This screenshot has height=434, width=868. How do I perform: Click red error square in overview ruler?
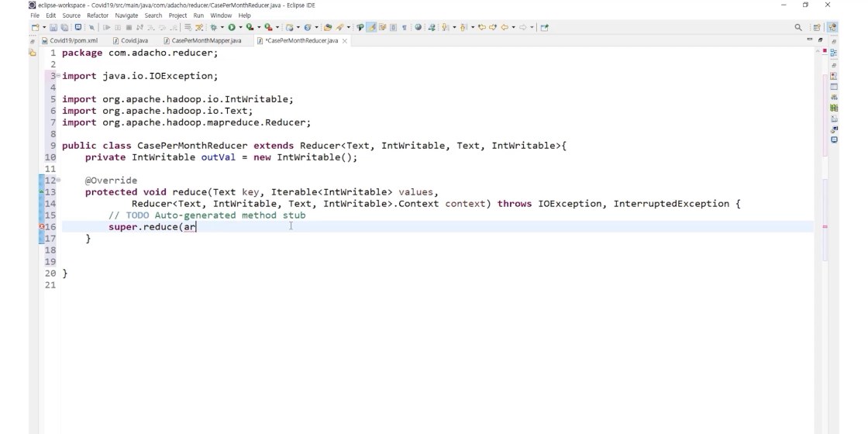point(825,51)
